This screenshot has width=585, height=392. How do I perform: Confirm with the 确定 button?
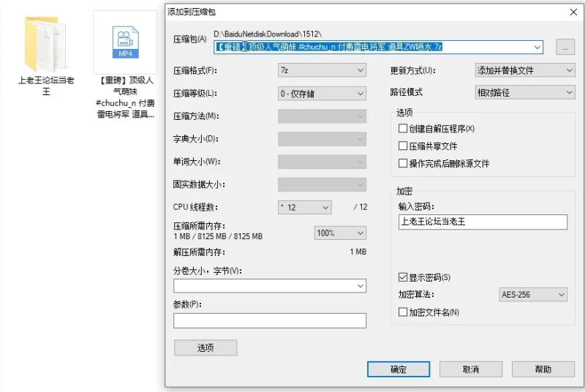pyautogui.click(x=399, y=369)
